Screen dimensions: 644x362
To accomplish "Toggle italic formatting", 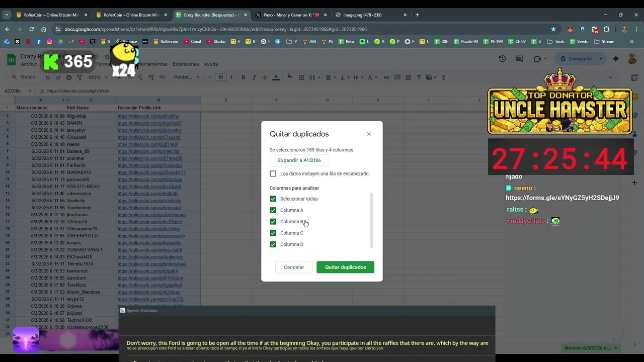I will 254,77.
